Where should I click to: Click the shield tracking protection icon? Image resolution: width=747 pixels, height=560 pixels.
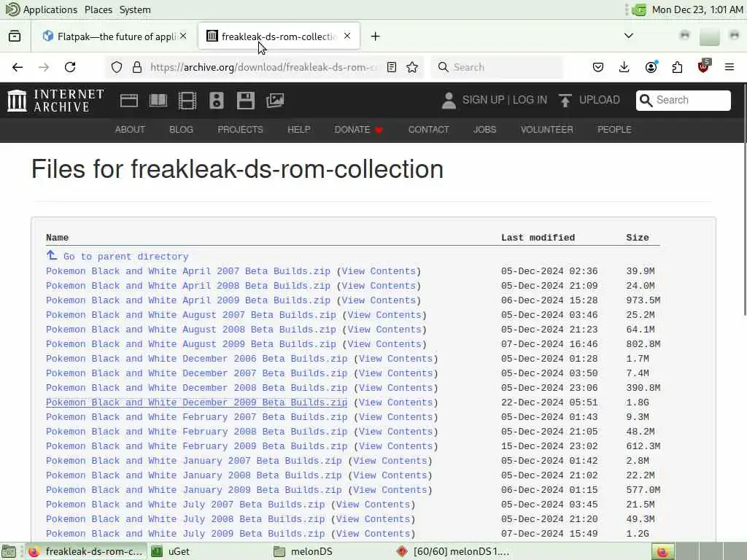(117, 67)
